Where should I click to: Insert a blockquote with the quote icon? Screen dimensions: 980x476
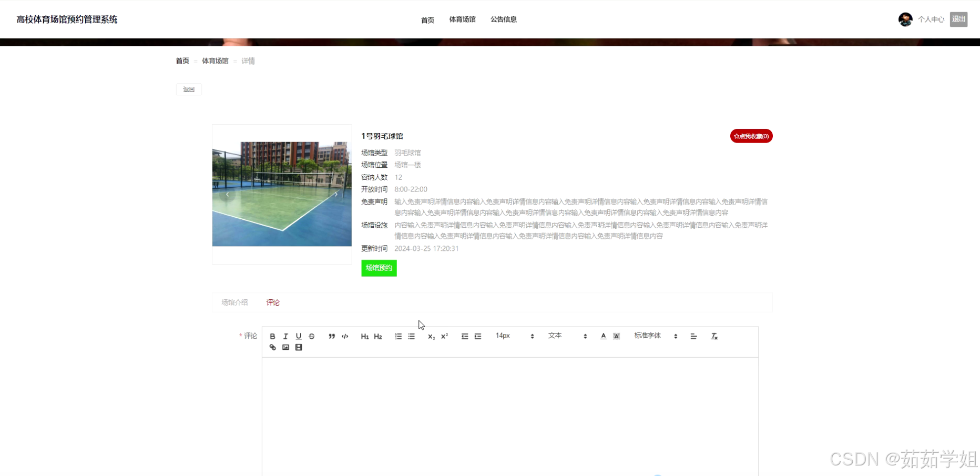[332, 336]
